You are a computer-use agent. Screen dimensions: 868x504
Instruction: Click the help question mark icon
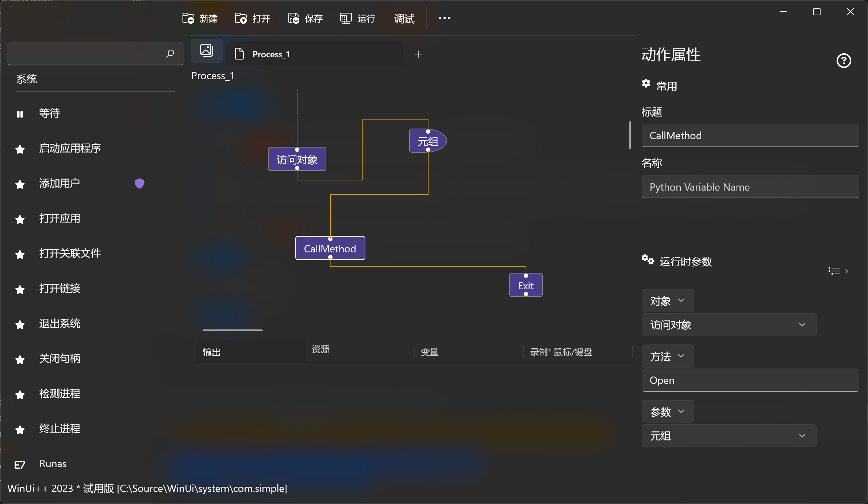pos(844,61)
